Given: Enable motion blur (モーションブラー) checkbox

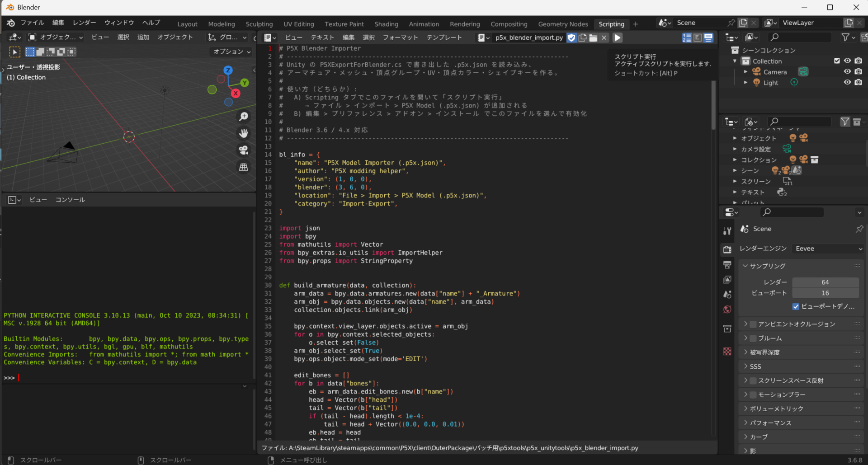Looking at the screenshot, I should point(753,395).
